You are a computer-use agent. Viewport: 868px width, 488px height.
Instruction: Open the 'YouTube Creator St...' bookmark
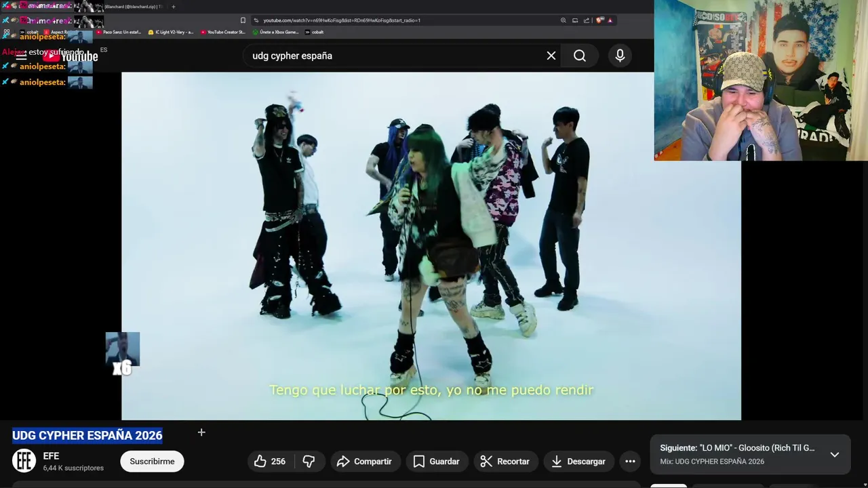pos(223,32)
